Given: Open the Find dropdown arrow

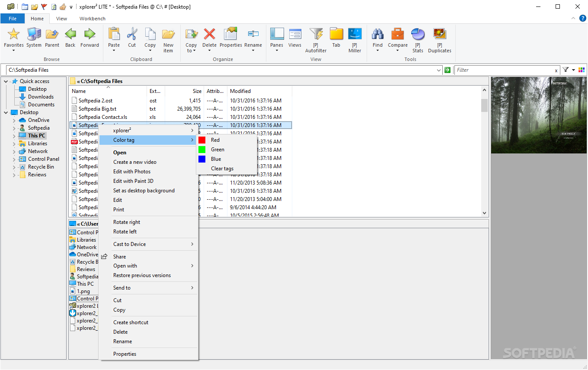Looking at the screenshot, I should tap(377, 51).
